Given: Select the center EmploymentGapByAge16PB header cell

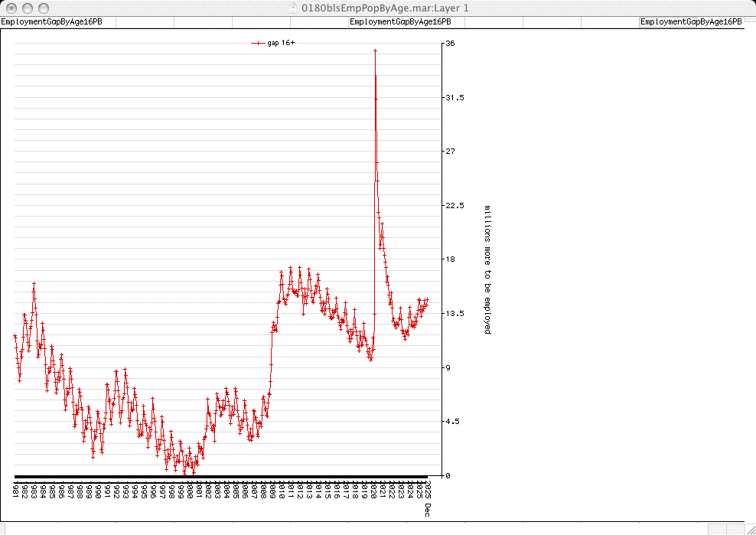Looking at the screenshot, I should click(x=406, y=22).
